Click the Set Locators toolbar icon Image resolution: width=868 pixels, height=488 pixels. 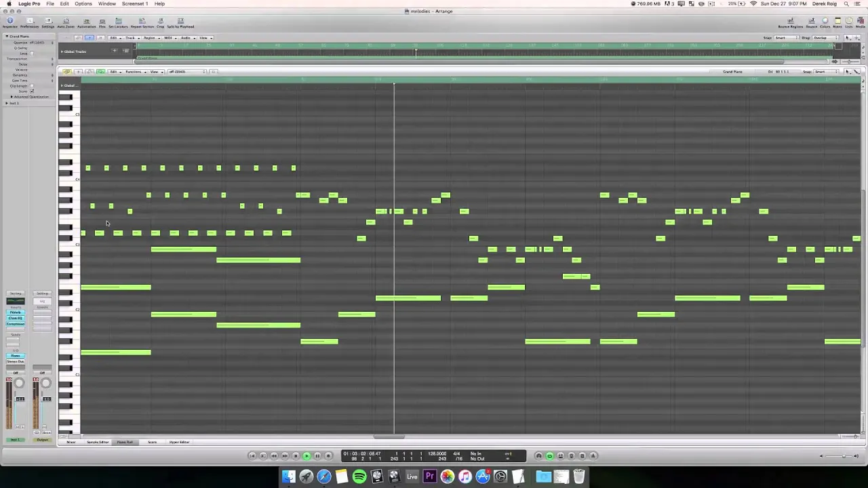(x=118, y=23)
